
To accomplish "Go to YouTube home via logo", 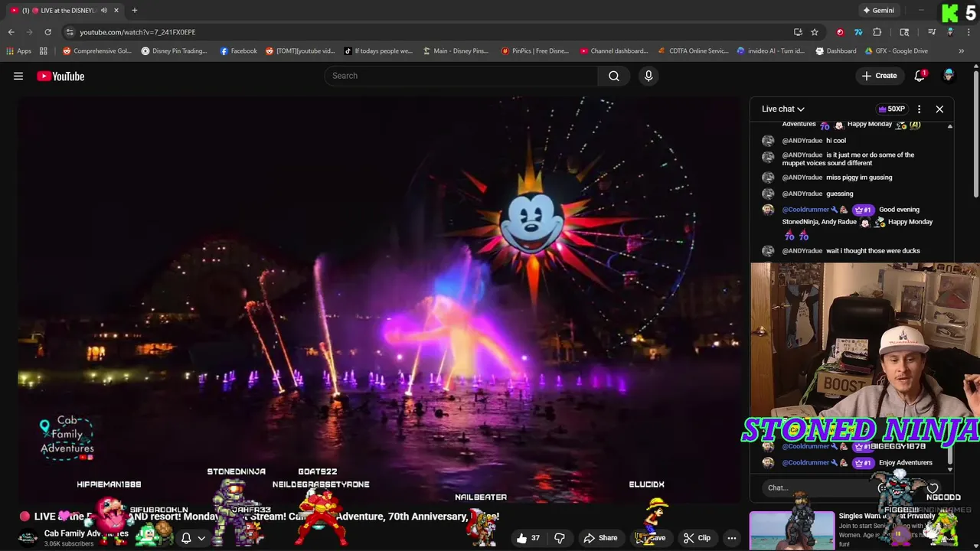I will 60,76.
